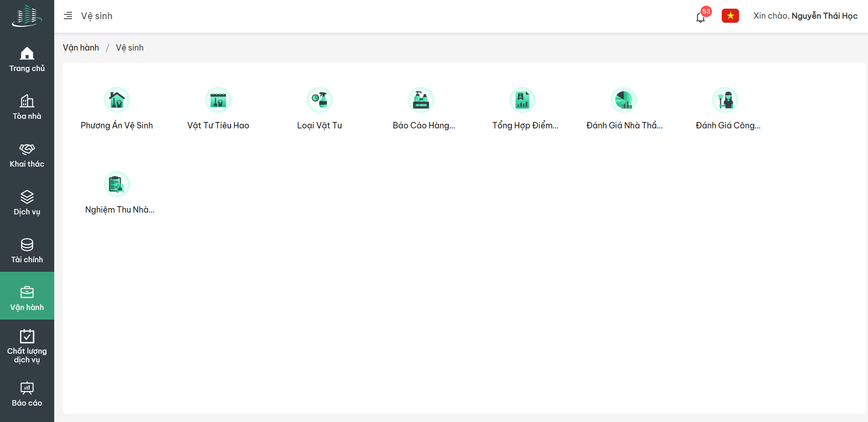Screen dimensions: 868x422
Task: Open Tài chính in the sidebar
Action: [x=27, y=250]
